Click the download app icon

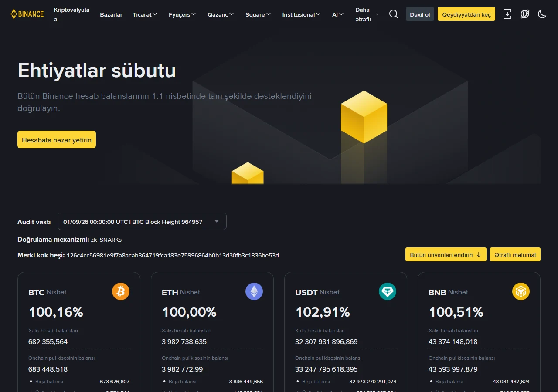click(507, 14)
